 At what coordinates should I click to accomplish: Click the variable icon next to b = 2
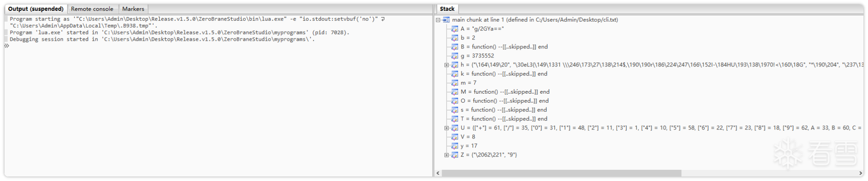pyautogui.click(x=454, y=38)
